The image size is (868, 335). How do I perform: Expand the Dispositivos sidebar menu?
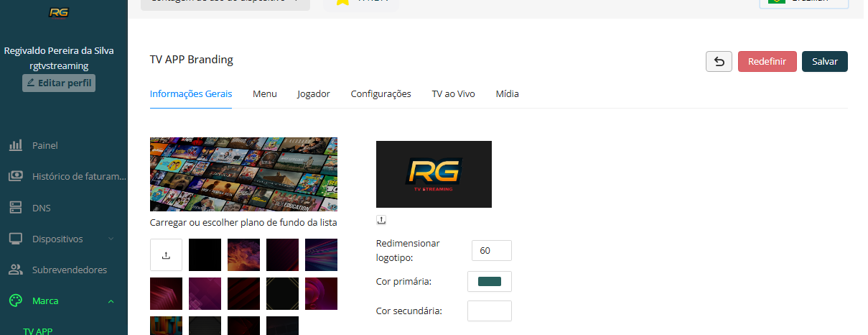click(63, 239)
